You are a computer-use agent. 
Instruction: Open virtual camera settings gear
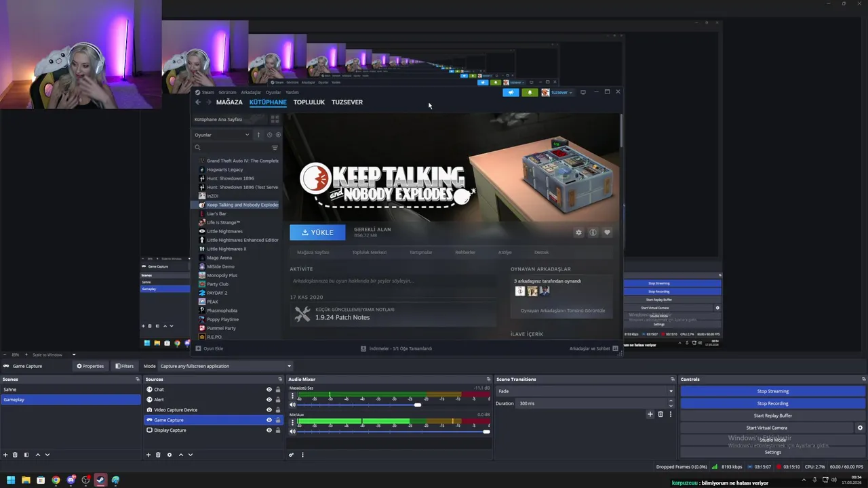pos(860,428)
